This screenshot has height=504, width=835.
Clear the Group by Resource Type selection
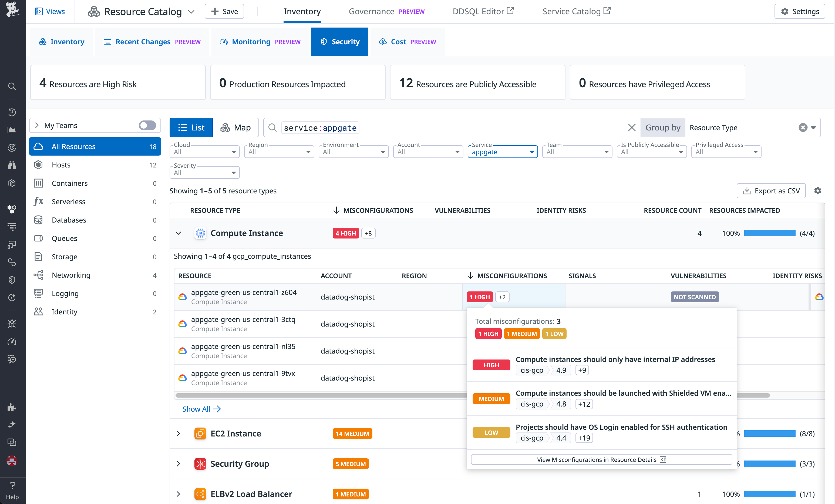pyautogui.click(x=803, y=127)
